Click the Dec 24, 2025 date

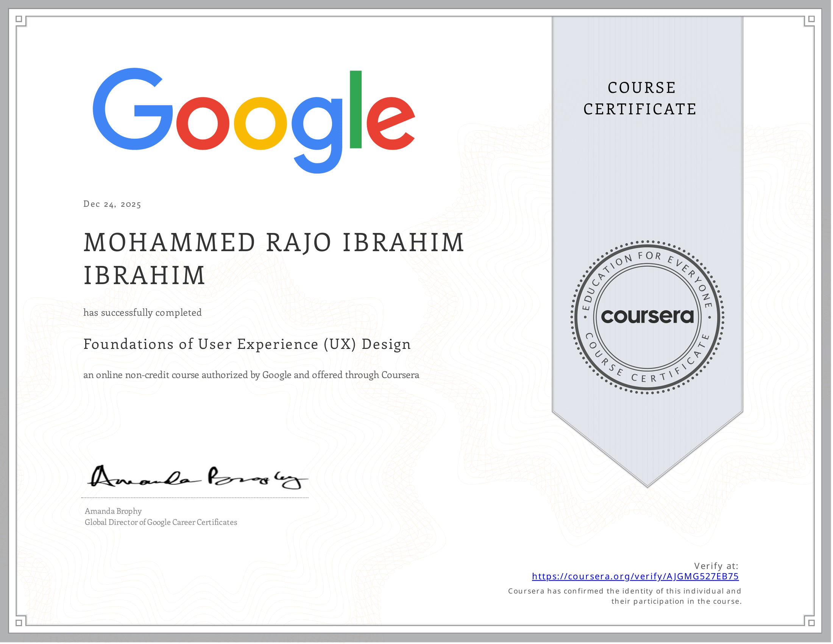click(112, 204)
